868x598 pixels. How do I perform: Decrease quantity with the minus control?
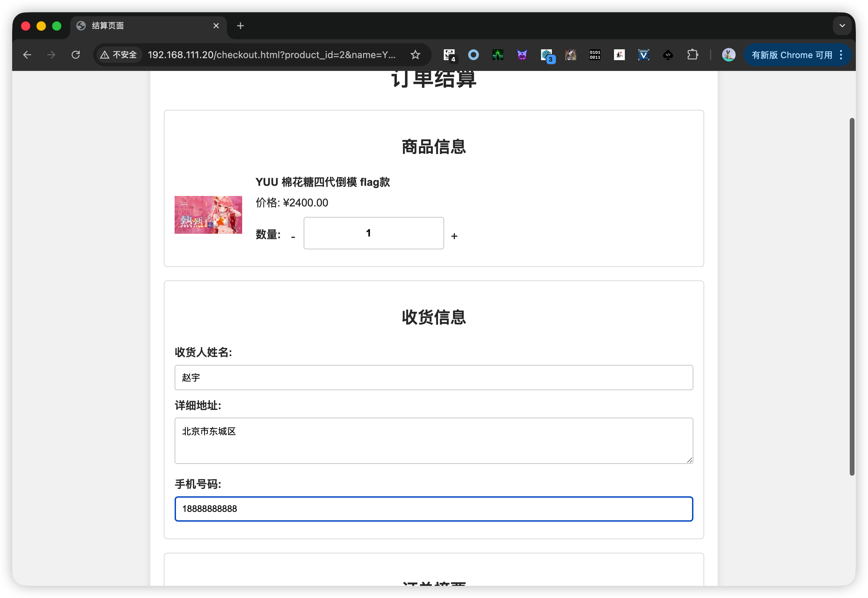(x=293, y=236)
